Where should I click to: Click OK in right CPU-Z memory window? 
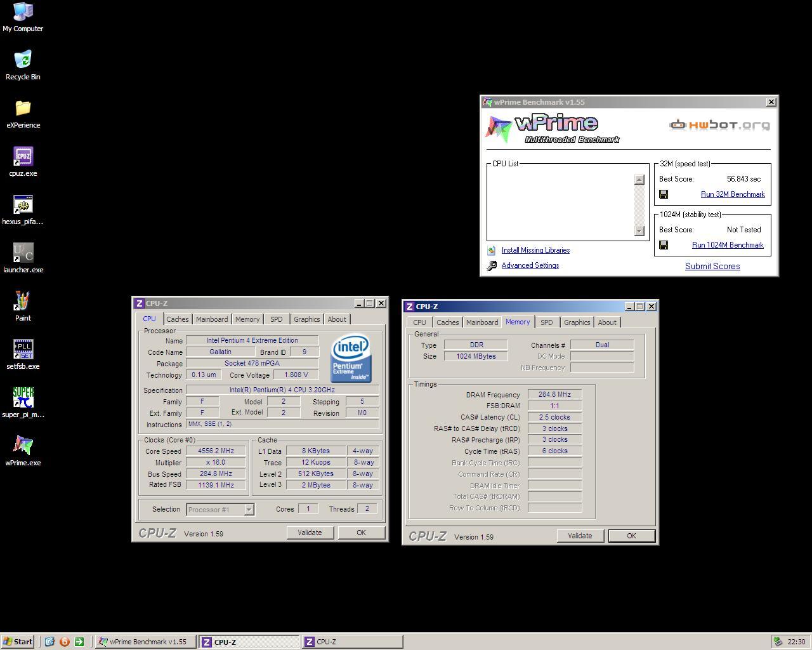pyautogui.click(x=632, y=536)
